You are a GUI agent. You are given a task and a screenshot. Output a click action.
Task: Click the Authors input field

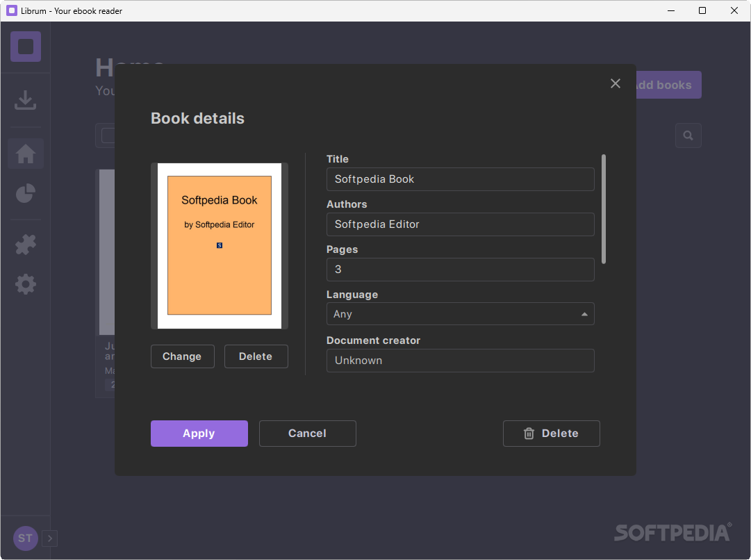(461, 224)
